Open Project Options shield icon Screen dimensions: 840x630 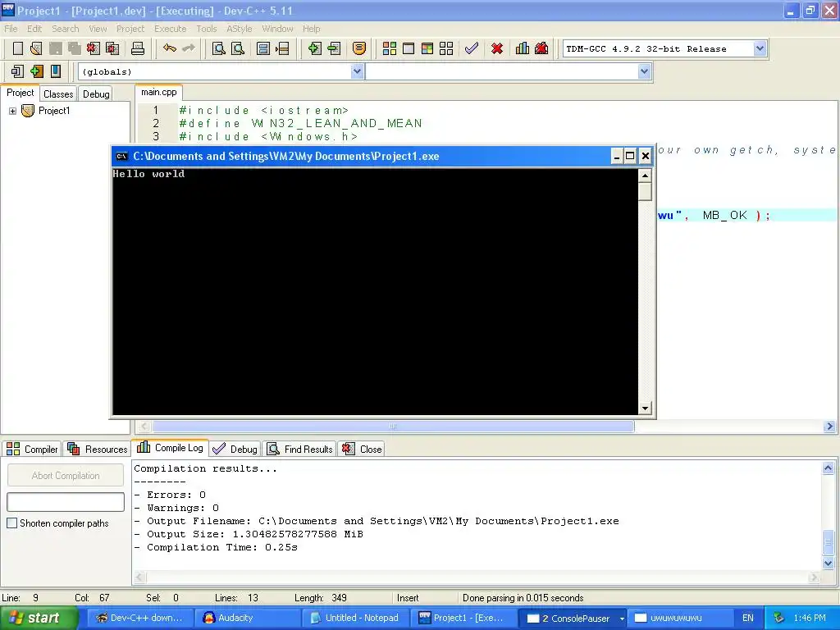click(359, 48)
